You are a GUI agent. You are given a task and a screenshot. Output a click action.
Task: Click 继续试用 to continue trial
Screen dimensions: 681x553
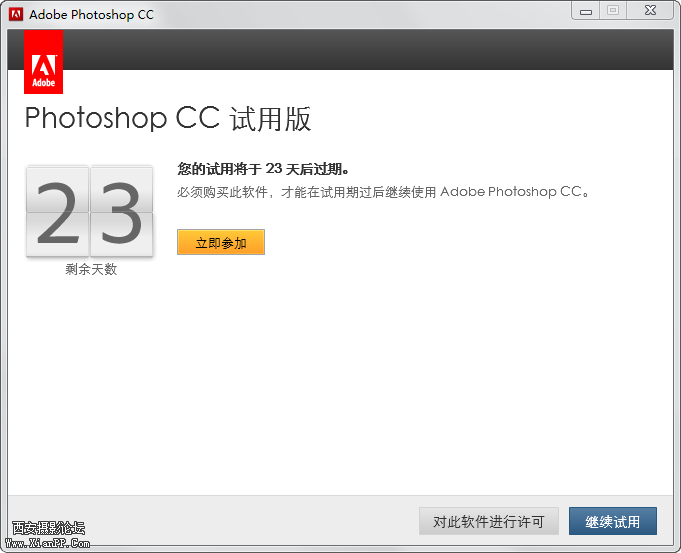click(x=612, y=521)
